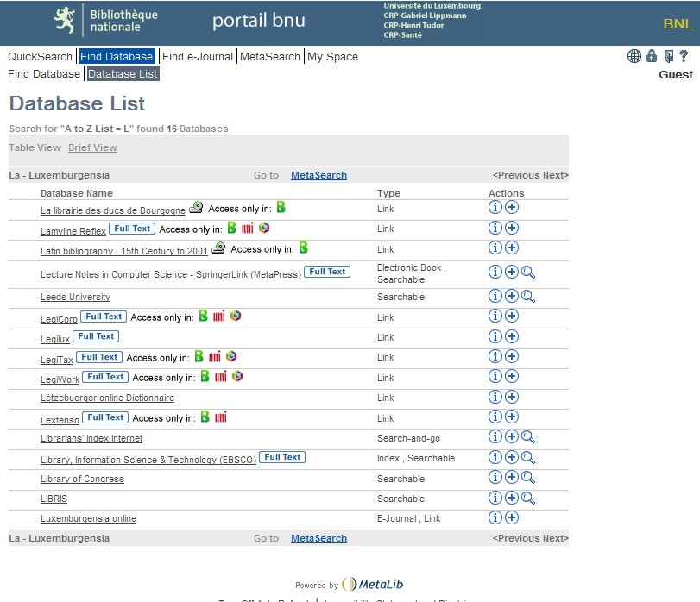This screenshot has height=602, width=700.
Task: Switch to MetaSearch tab
Action: 270,57
